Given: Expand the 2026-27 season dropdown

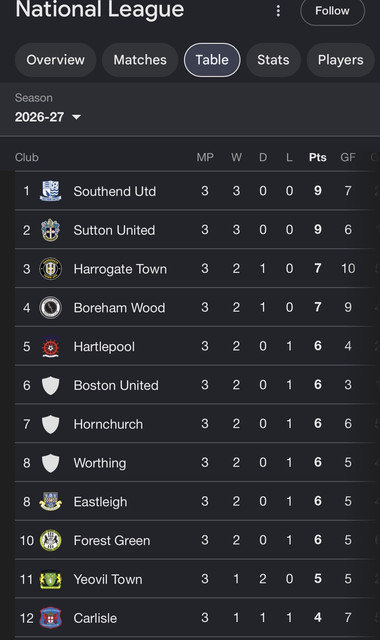Looking at the screenshot, I should pyautogui.click(x=48, y=117).
